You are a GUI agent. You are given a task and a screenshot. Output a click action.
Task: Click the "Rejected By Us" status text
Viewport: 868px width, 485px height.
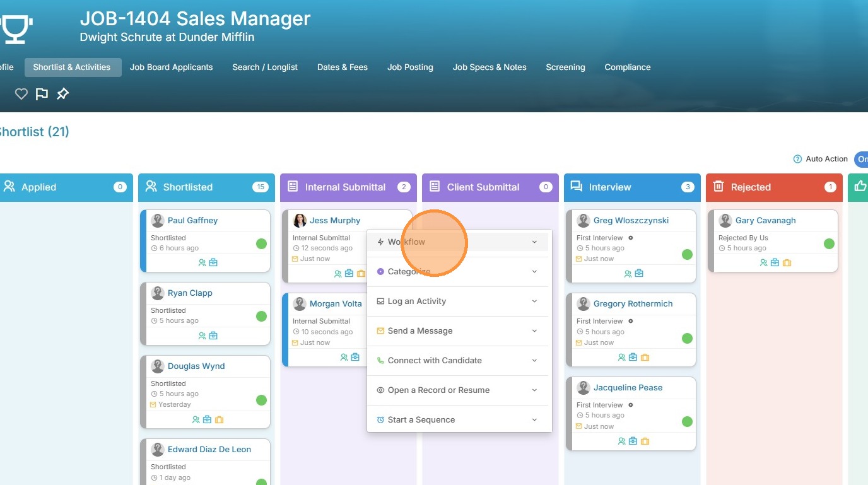(x=743, y=238)
